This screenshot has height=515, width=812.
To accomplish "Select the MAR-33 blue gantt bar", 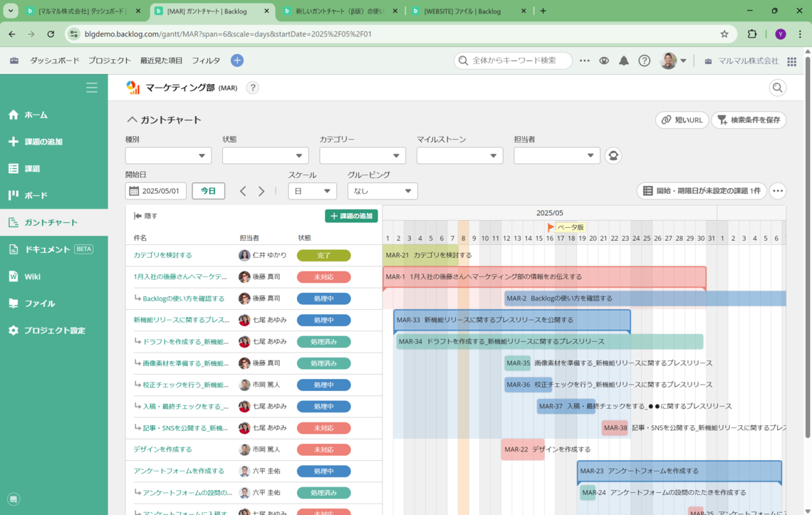I will coord(511,321).
